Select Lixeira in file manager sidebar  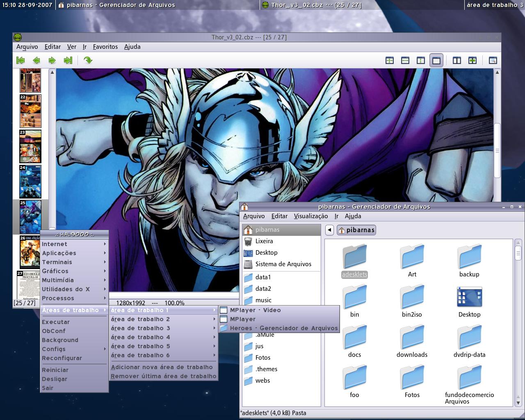(x=281, y=241)
